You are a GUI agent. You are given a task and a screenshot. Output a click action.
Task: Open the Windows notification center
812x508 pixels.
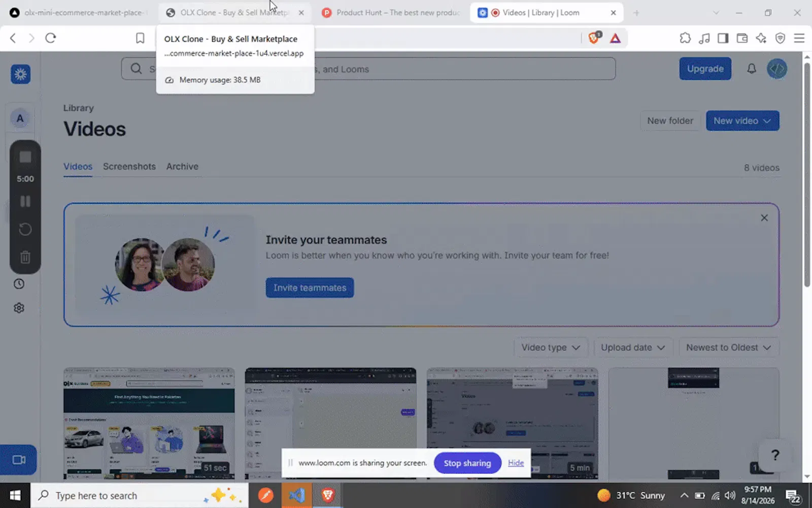click(793, 496)
